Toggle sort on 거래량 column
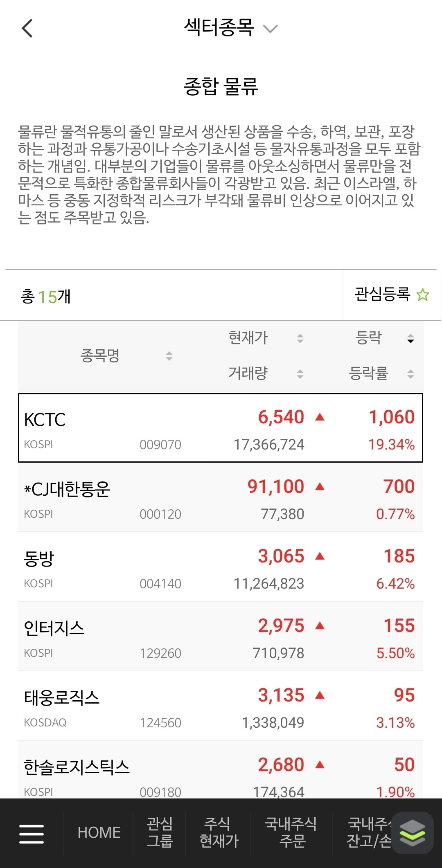This screenshot has width=442, height=868. [300, 373]
